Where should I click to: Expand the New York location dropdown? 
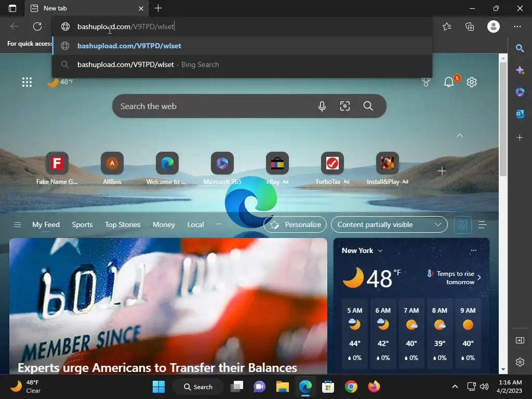tap(380, 251)
